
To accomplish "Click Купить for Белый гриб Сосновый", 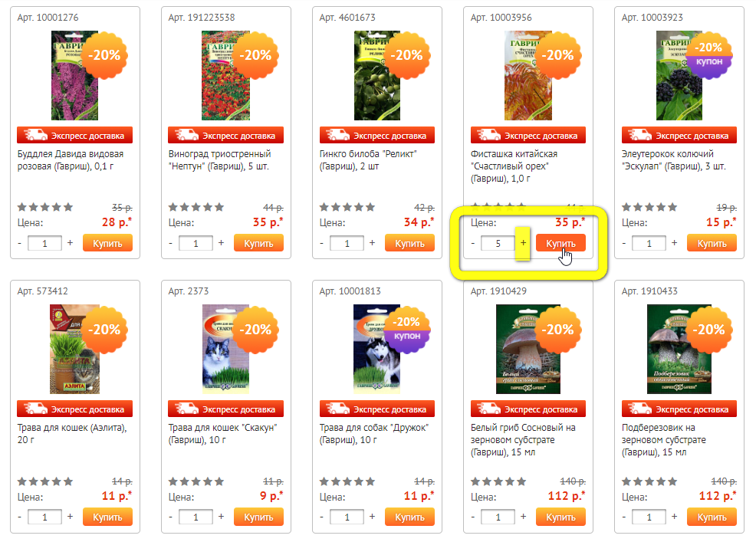I will point(560,517).
